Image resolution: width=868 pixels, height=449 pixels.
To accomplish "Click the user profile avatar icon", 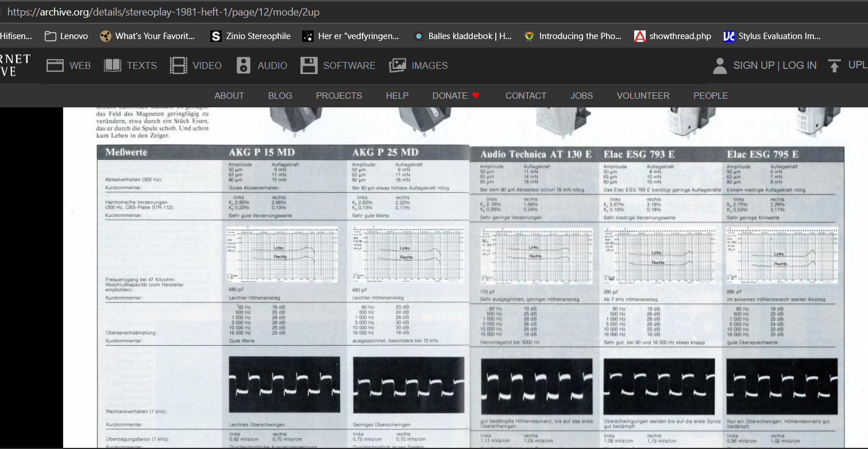I will click(x=720, y=65).
